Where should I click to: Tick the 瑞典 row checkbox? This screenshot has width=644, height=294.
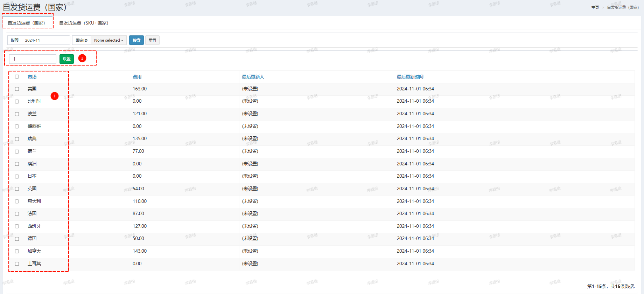tap(17, 139)
